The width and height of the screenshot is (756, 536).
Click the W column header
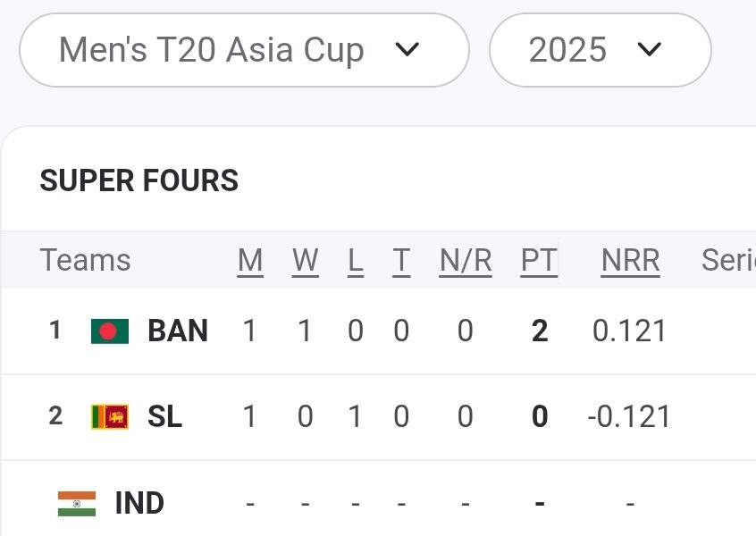(x=306, y=261)
